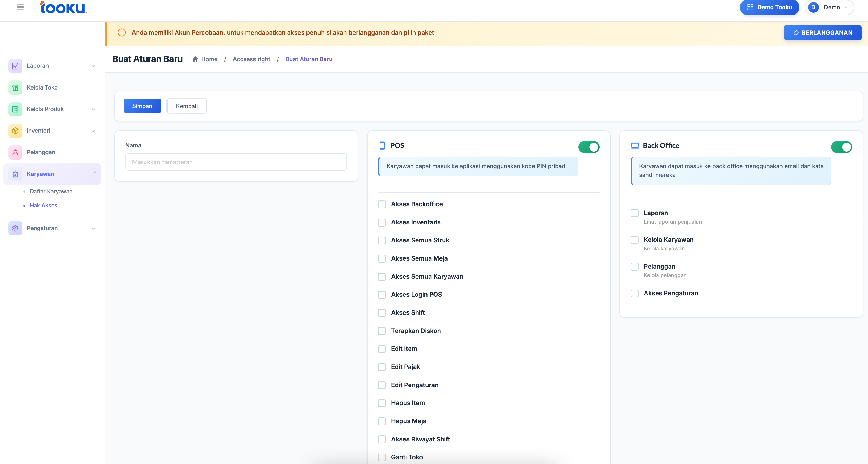
Task: Open the Pelanggan user icon
Action: click(15, 152)
